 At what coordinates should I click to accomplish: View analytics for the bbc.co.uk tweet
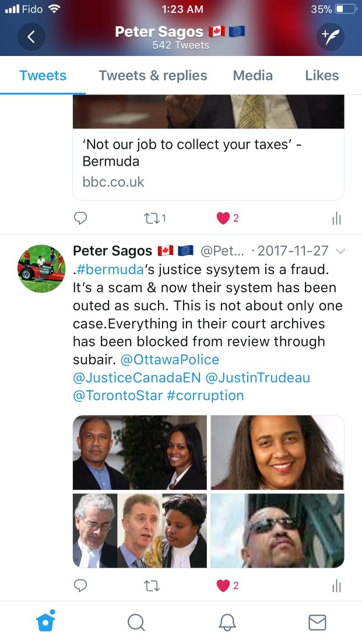point(336,218)
